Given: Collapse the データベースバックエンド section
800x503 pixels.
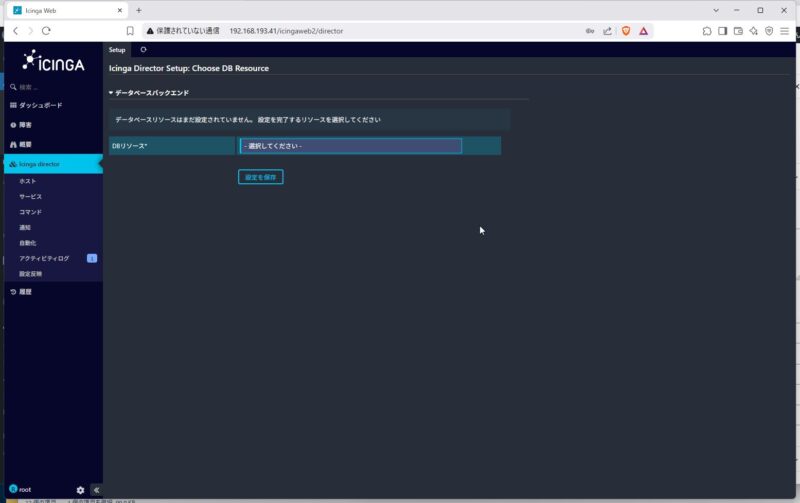Looking at the screenshot, I should (149, 93).
